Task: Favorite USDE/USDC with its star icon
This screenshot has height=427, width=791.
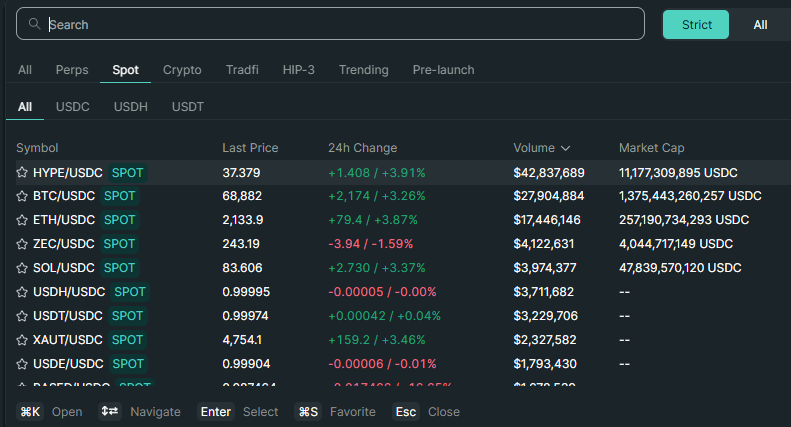Action: tap(22, 364)
